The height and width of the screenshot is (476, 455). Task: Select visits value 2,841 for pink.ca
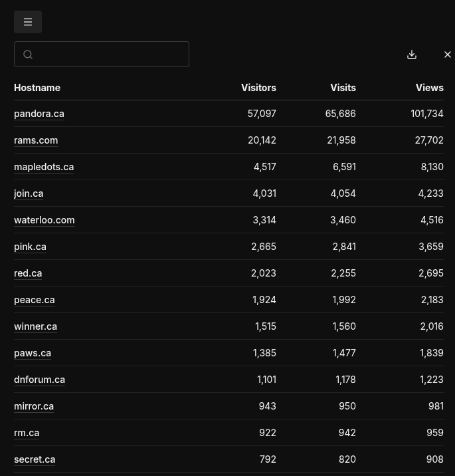pos(344,247)
